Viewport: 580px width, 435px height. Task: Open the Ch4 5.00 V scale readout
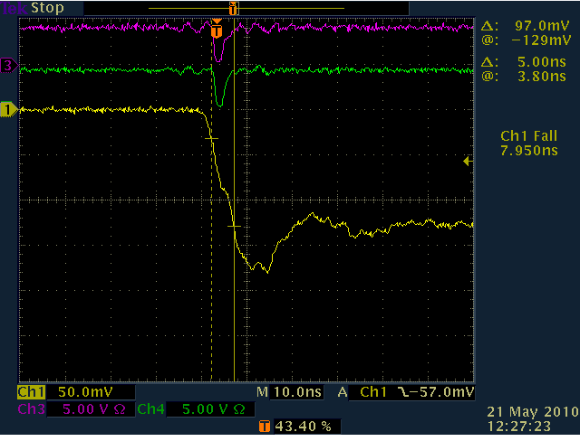pyautogui.click(x=210, y=409)
